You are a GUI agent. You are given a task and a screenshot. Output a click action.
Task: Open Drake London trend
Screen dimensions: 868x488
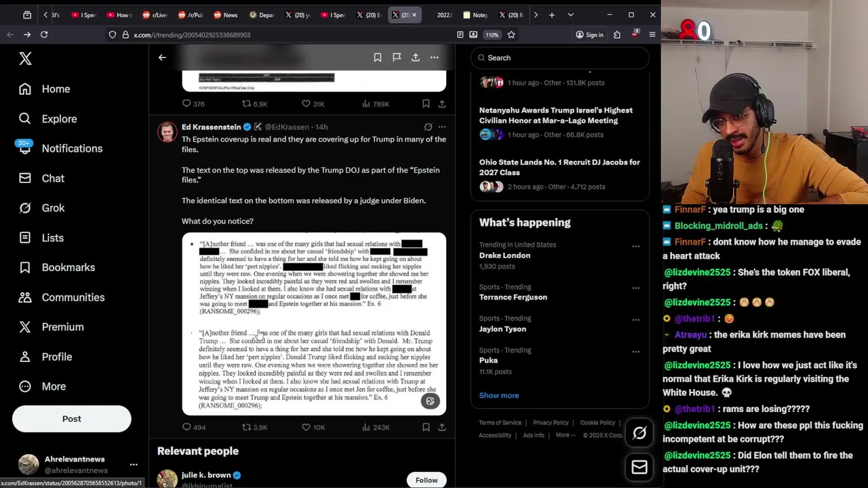pos(505,256)
